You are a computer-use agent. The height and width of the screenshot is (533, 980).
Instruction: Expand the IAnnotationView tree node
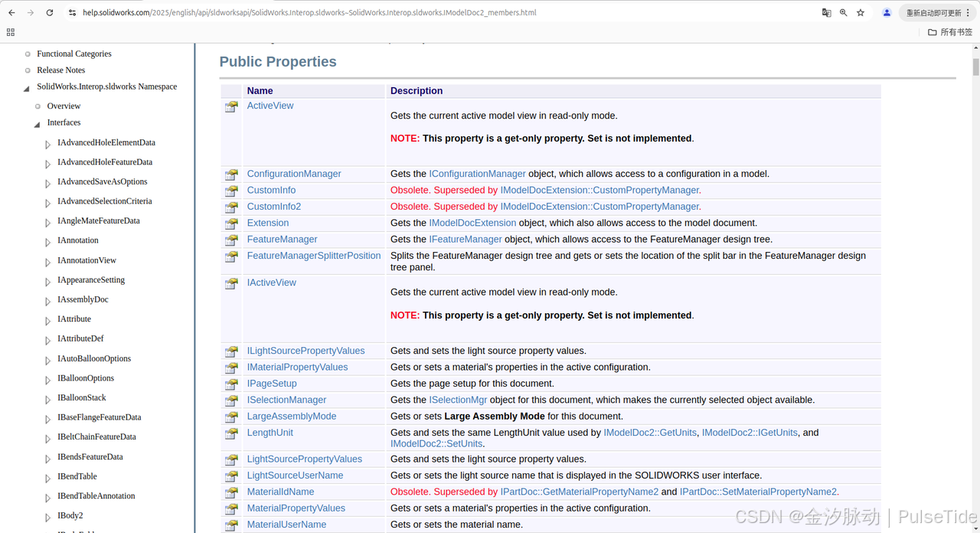[47, 261]
